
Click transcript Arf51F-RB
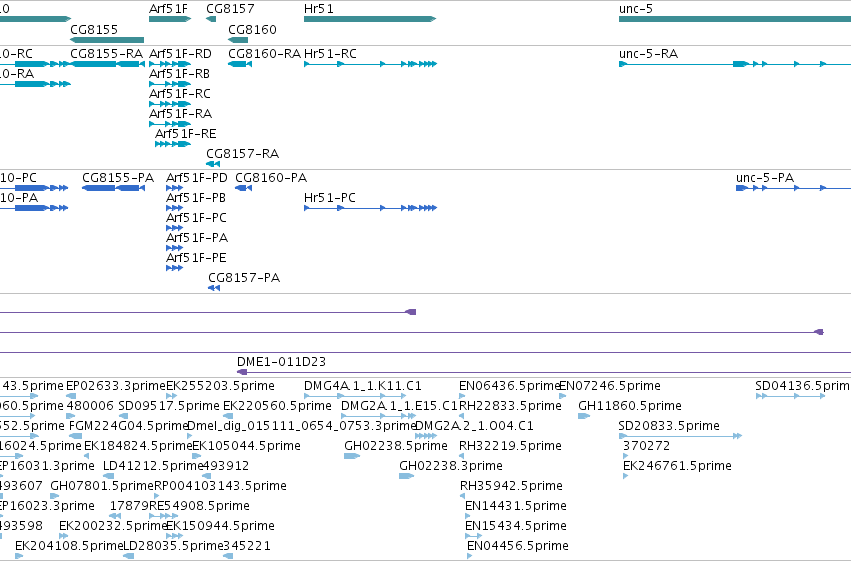179,74
